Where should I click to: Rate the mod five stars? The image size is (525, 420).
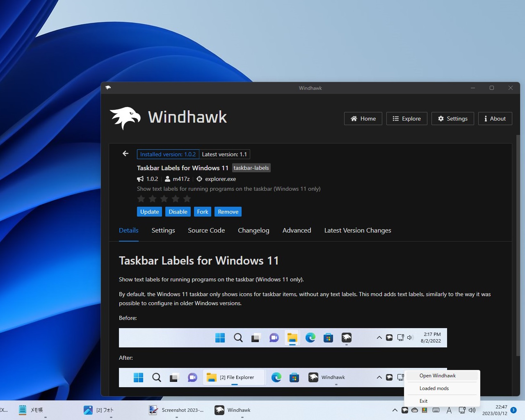(x=187, y=199)
